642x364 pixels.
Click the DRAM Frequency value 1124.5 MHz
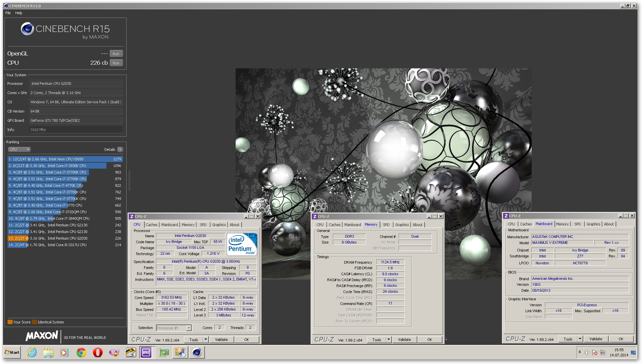pos(390,262)
